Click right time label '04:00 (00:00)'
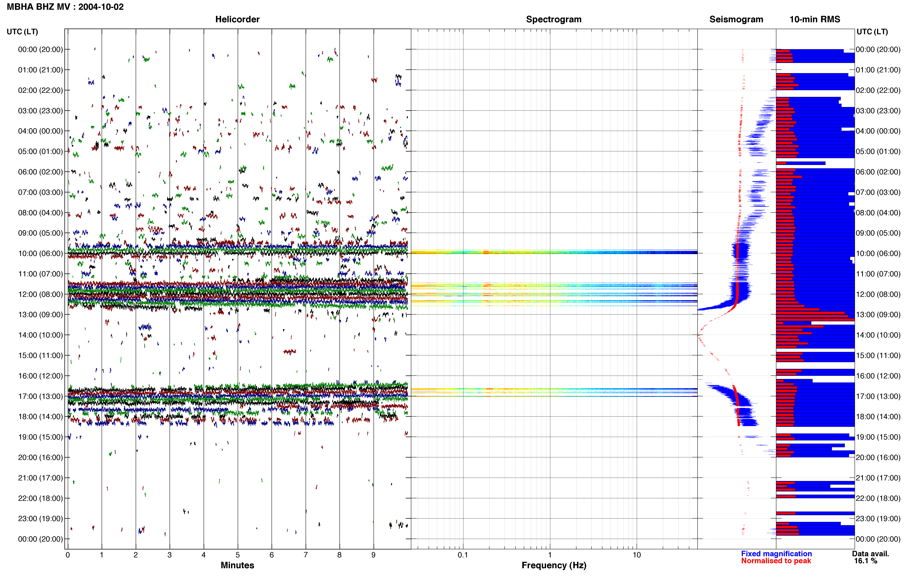The image size is (924, 578). click(878, 131)
